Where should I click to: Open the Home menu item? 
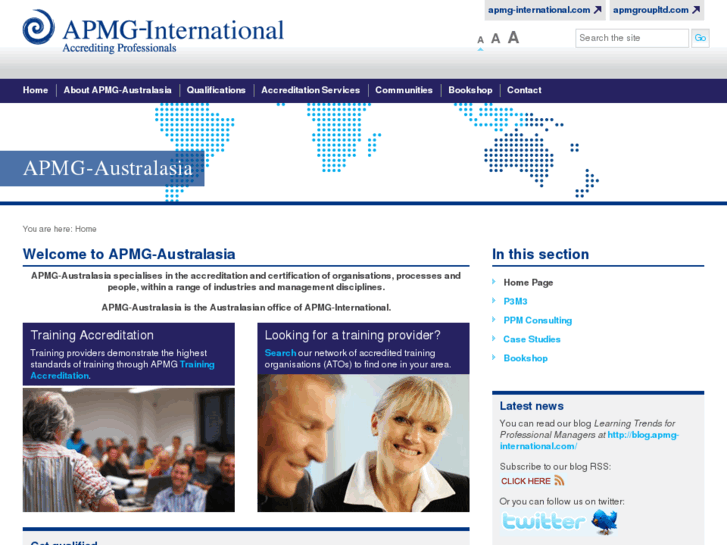click(35, 90)
